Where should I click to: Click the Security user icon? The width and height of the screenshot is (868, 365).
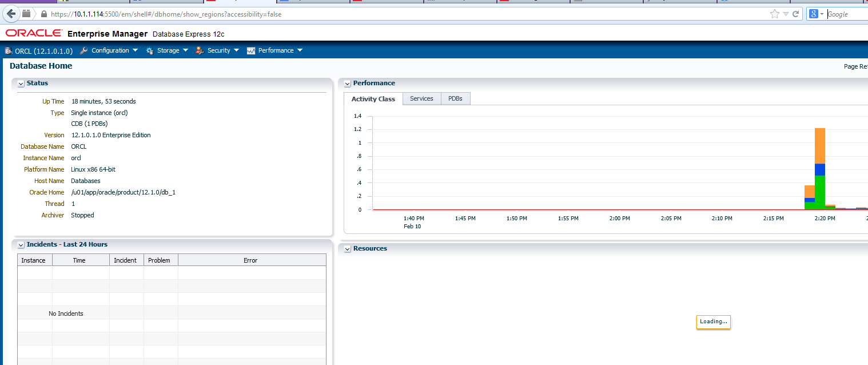coord(200,50)
